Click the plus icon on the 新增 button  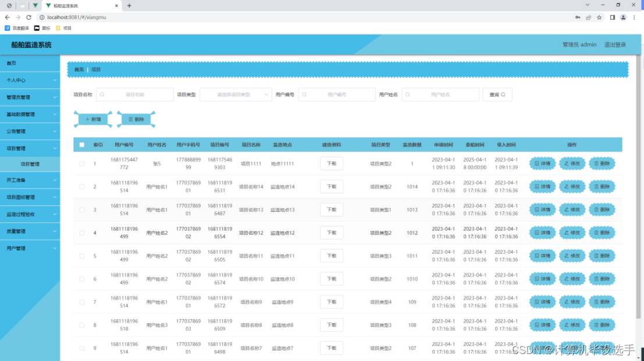[87, 119]
